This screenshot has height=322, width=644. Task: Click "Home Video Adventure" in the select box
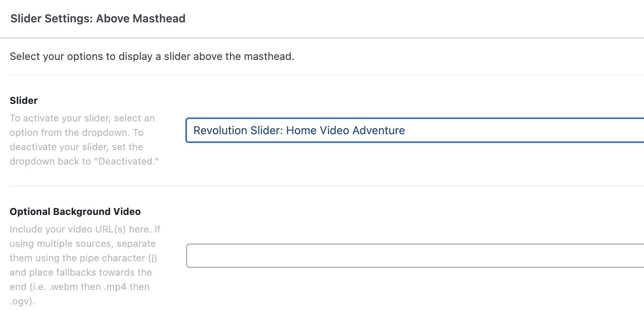(346, 130)
